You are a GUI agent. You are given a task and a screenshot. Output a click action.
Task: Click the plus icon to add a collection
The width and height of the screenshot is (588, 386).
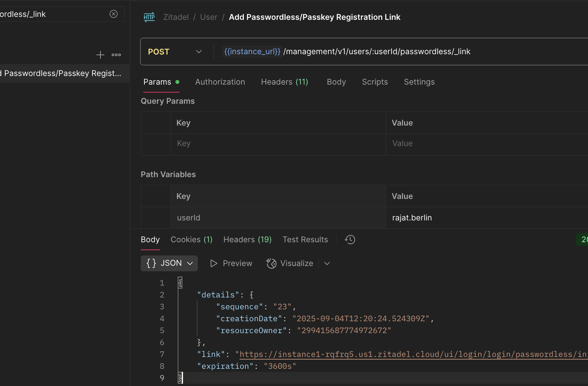pos(100,55)
